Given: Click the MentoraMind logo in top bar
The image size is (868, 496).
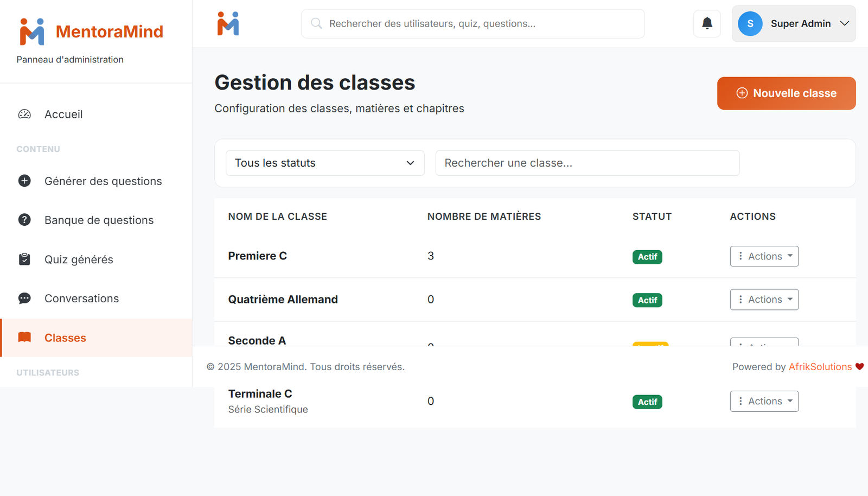Looking at the screenshot, I should pyautogui.click(x=228, y=23).
